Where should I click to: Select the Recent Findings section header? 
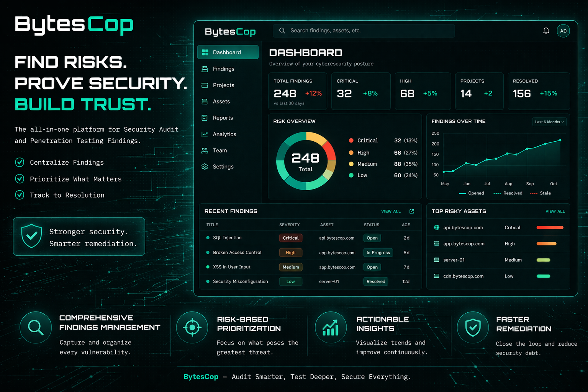[231, 211]
